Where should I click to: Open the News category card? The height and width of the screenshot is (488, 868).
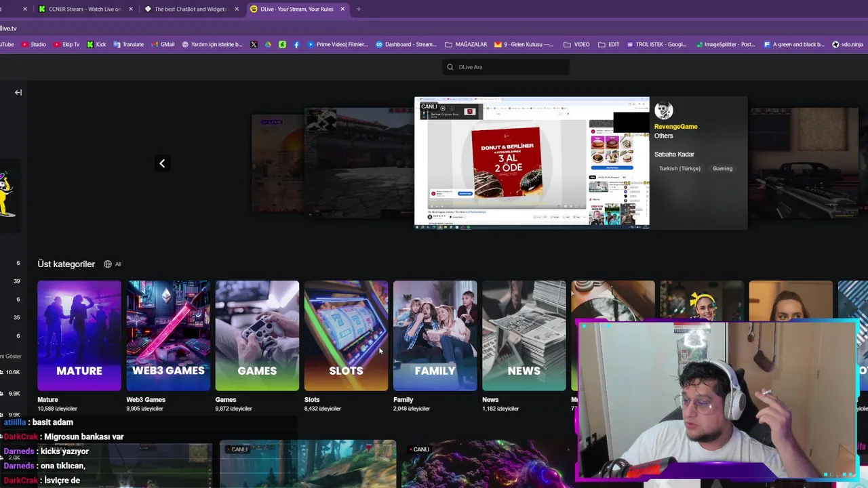pos(524,335)
